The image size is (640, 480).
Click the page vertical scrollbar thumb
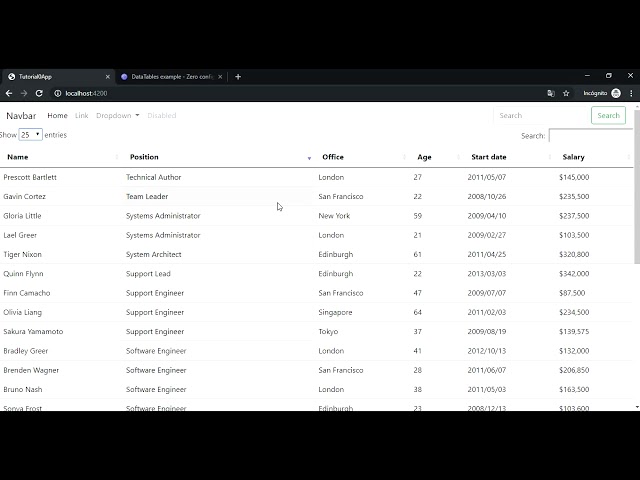[637, 186]
